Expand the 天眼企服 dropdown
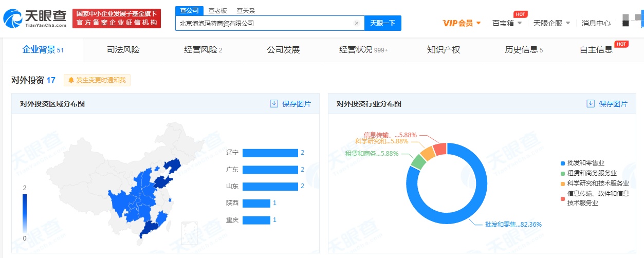 [x=551, y=23]
